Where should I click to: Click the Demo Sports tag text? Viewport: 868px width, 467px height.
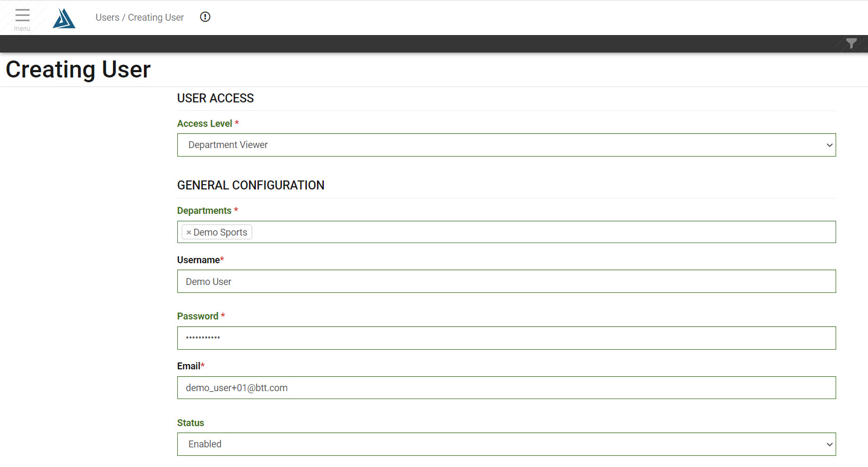point(220,232)
